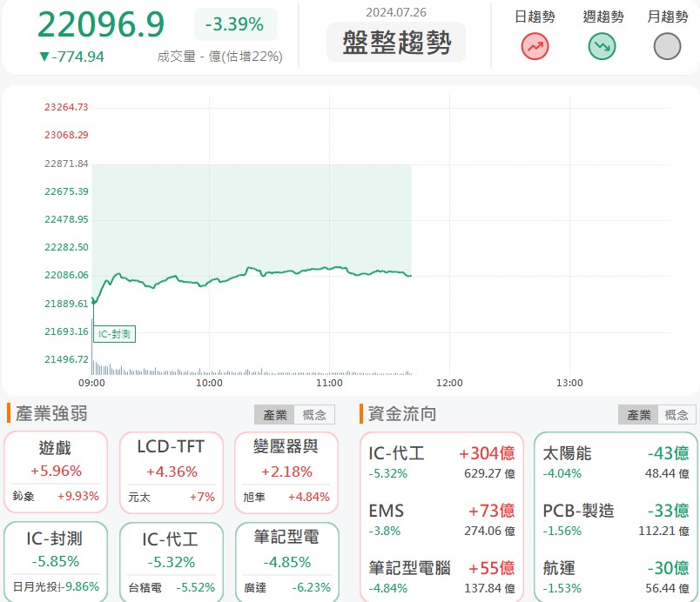Click the 11:00 time axis label

[329, 383]
